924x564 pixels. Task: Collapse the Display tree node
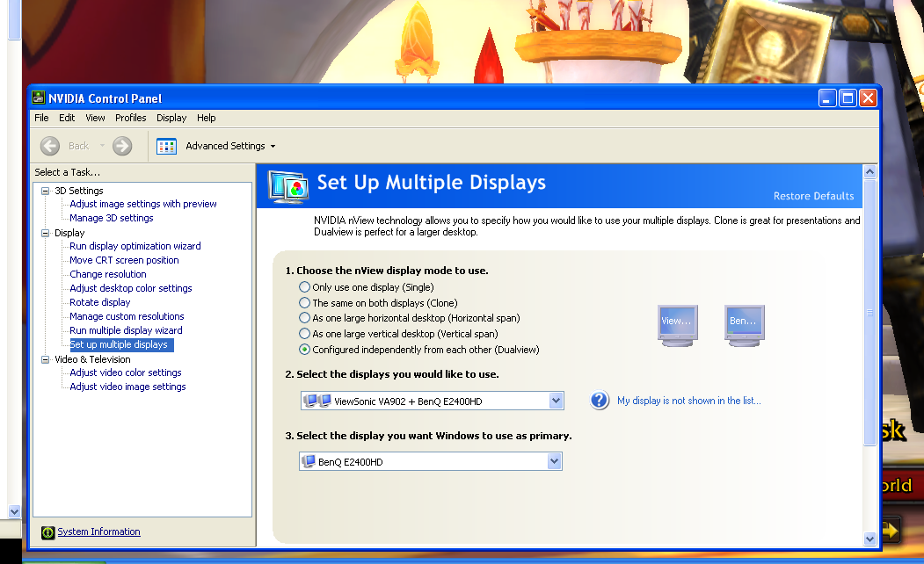[x=46, y=233]
